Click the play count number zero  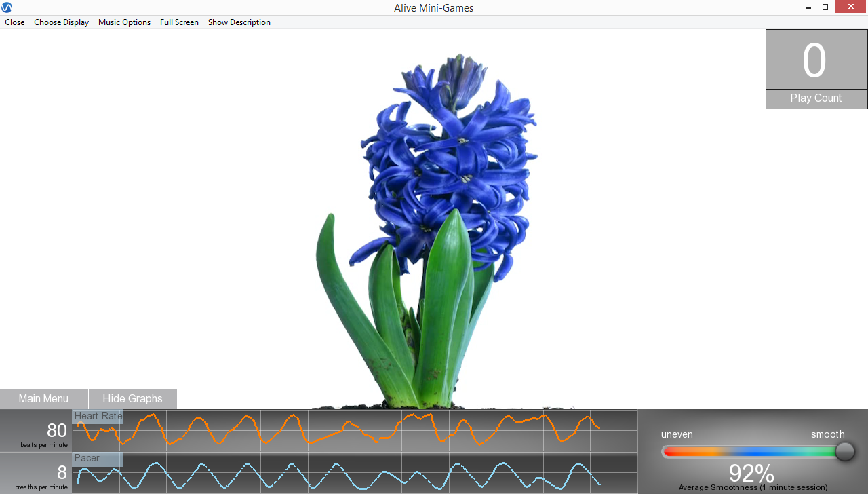click(814, 61)
